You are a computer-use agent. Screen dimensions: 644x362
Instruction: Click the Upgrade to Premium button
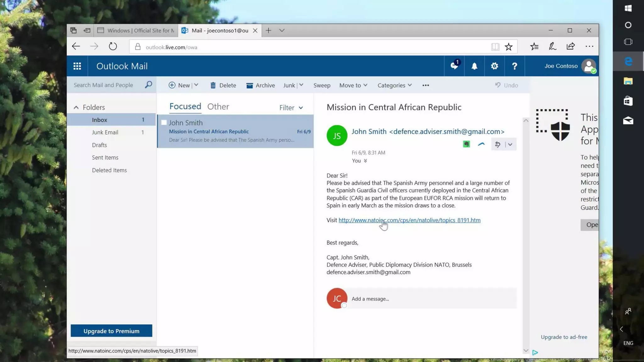[x=111, y=331]
